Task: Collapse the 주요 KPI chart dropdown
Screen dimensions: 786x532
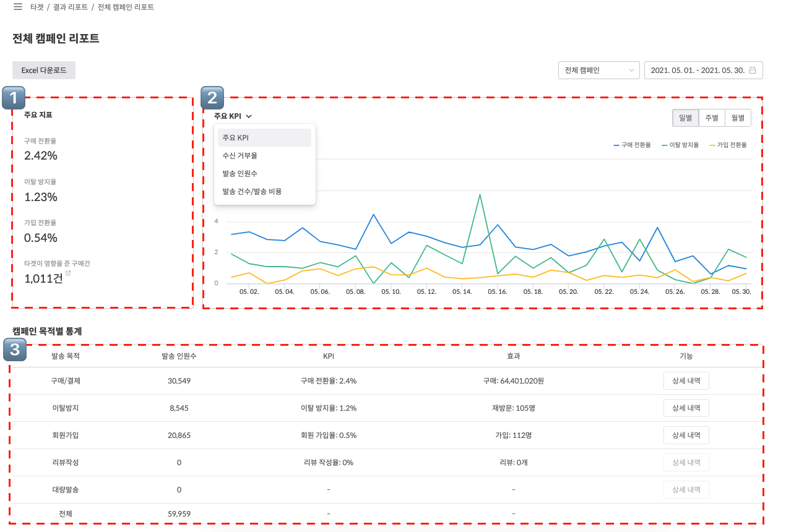Action: coord(233,116)
